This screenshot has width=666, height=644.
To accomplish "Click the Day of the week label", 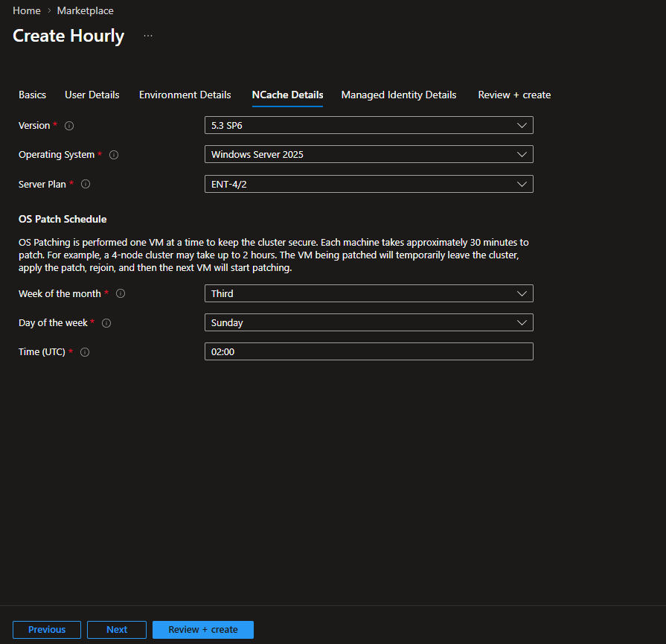I will (53, 323).
